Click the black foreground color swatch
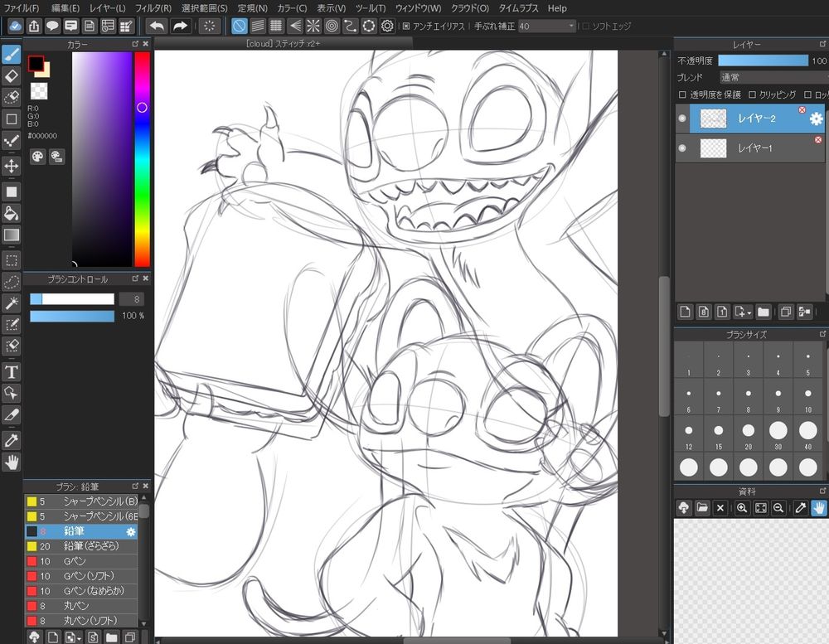 [x=36, y=64]
